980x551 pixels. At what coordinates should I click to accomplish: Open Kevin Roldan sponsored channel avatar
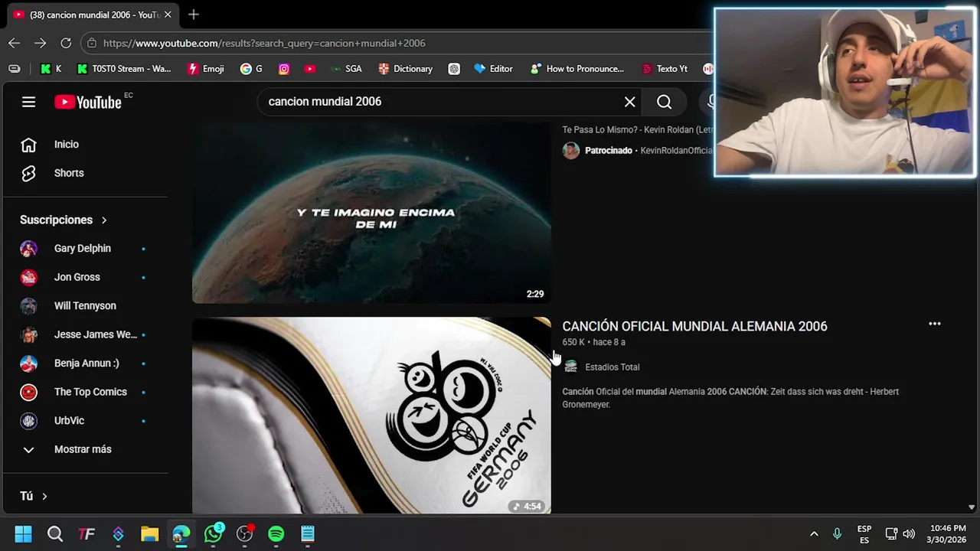[571, 151]
